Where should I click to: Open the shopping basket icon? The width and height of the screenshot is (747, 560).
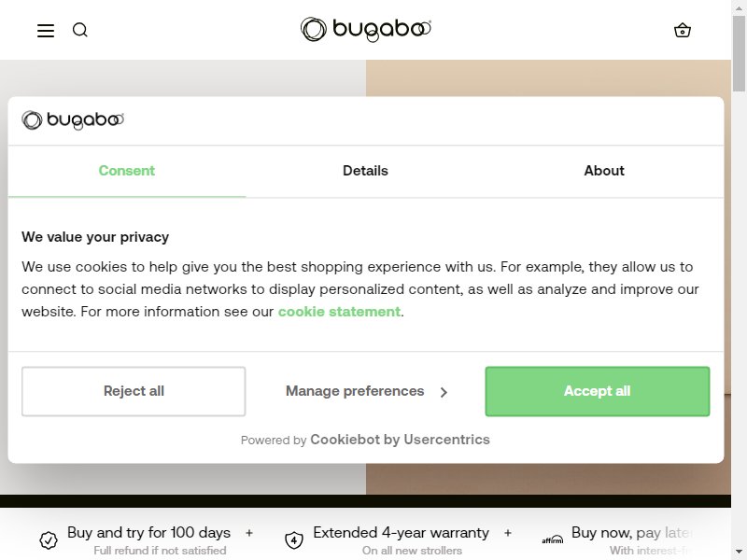tap(683, 30)
